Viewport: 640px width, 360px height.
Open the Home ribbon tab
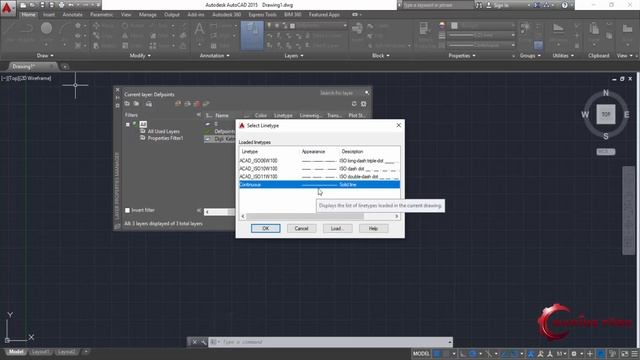tap(28, 14)
